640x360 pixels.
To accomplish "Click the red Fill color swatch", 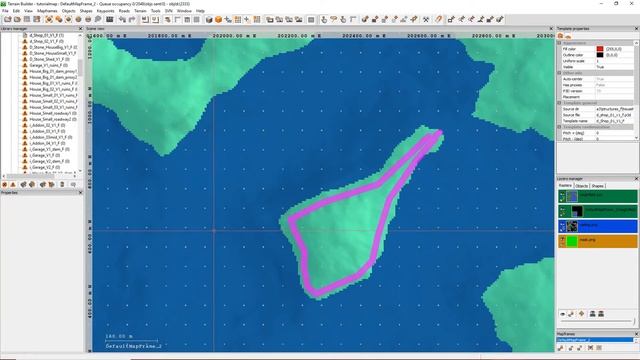I will pos(600,49).
